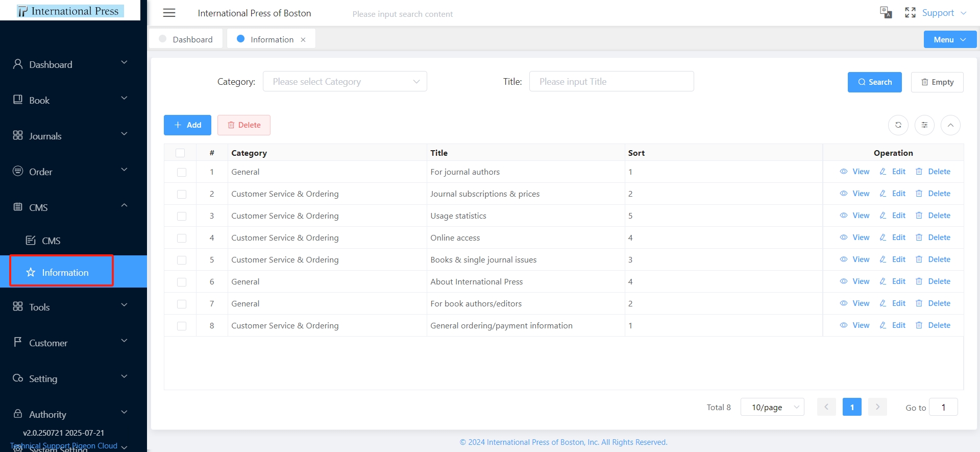
Task: Delete the 'For journal authors' row
Action: [933, 172]
